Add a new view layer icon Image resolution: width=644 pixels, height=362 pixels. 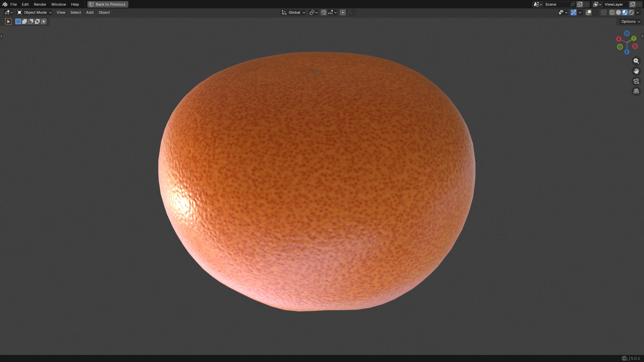[x=633, y=4]
